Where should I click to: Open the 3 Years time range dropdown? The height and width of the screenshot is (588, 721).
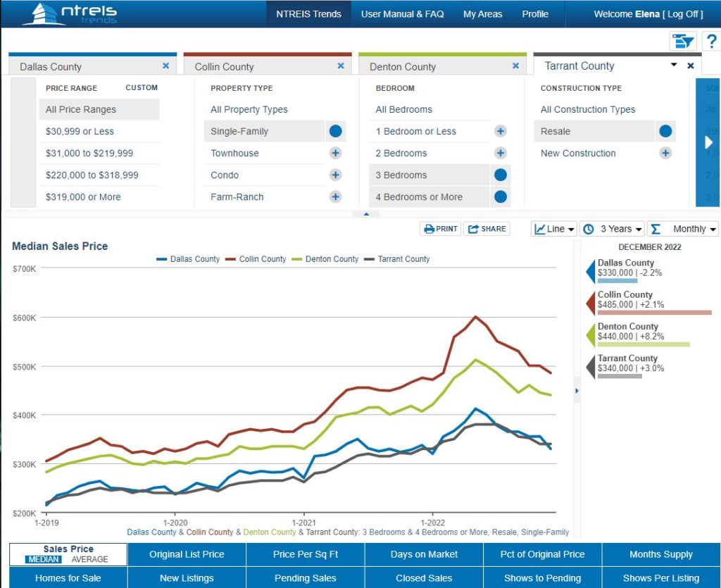point(612,228)
